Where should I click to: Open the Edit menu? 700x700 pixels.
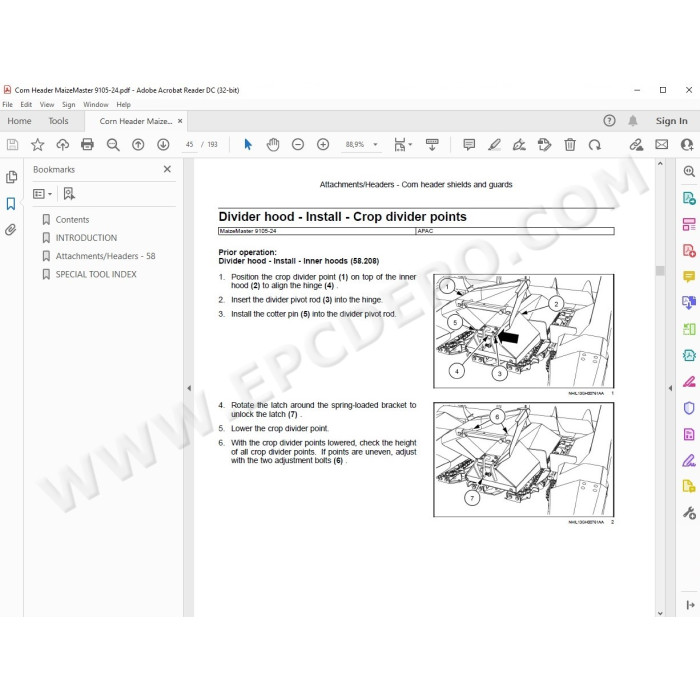(x=26, y=104)
